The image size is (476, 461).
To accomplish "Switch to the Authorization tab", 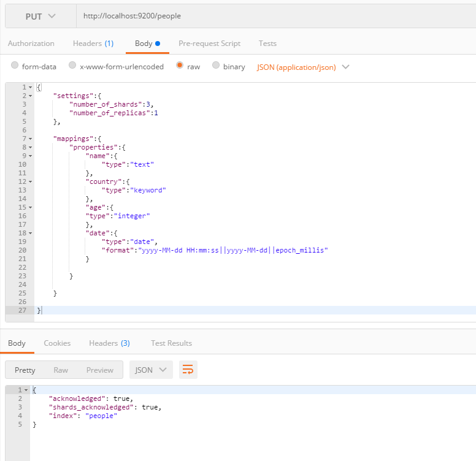I will tap(31, 44).
